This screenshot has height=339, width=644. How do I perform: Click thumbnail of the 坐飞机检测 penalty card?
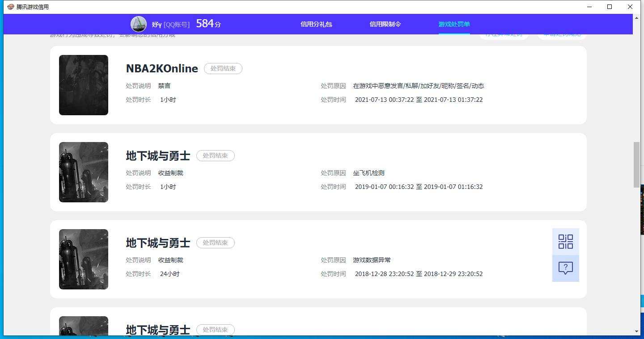click(84, 172)
